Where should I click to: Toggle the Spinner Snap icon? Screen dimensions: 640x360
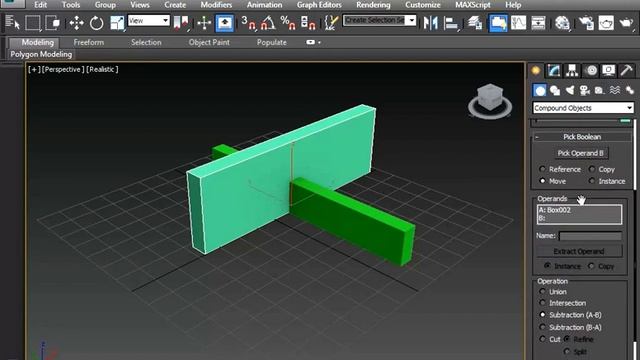tap(308, 22)
